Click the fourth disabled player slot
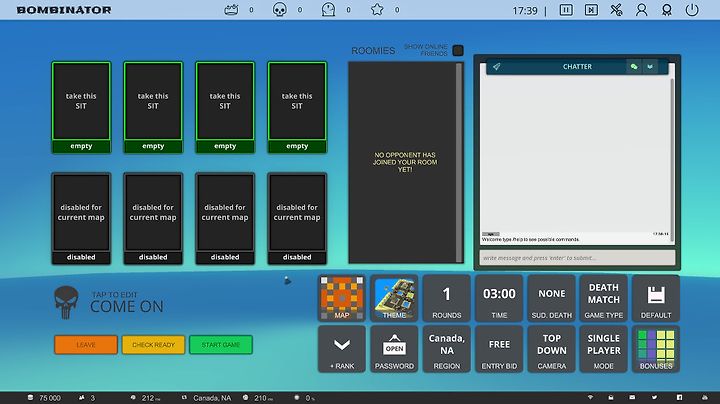Viewport: 720px width, 404px height. click(297, 219)
